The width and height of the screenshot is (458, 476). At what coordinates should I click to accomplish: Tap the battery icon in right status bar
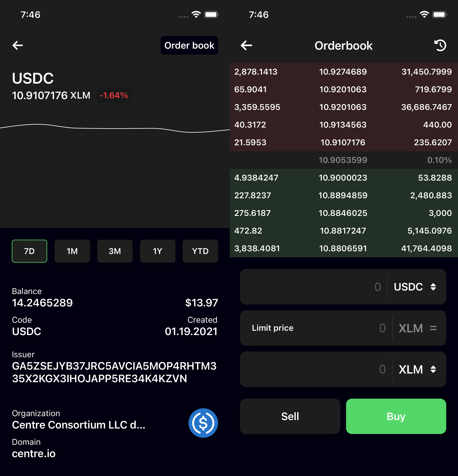440,15
